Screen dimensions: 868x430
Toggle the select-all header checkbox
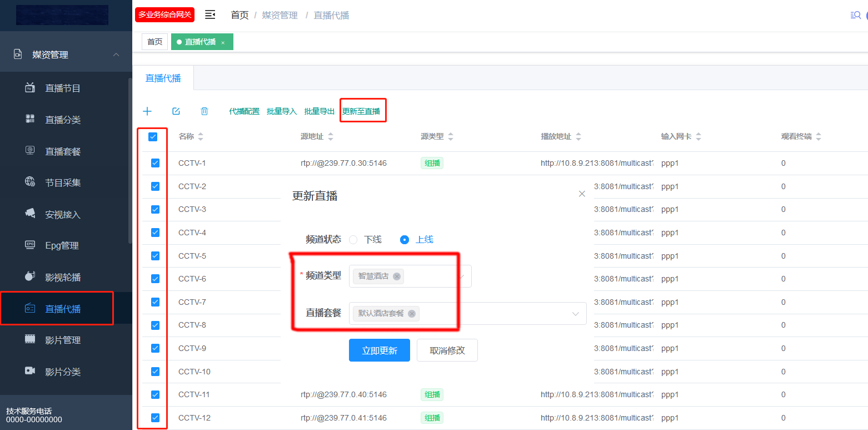[153, 137]
